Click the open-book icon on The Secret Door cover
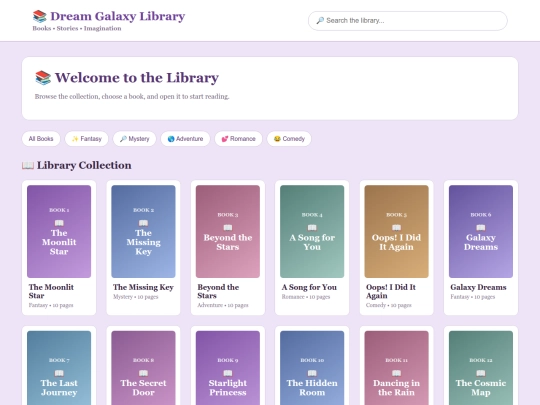This screenshot has height=405, width=540. click(x=143, y=373)
